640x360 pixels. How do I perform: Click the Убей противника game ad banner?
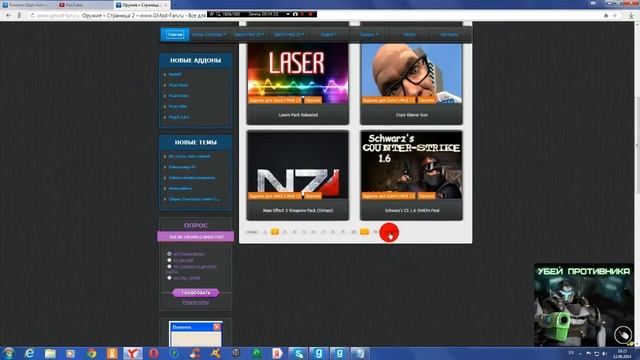click(x=584, y=305)
